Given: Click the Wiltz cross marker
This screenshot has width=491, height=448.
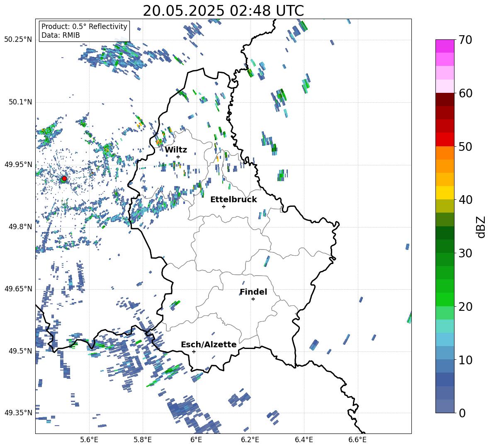Looking at the screenshot, I should coord(178,157).
